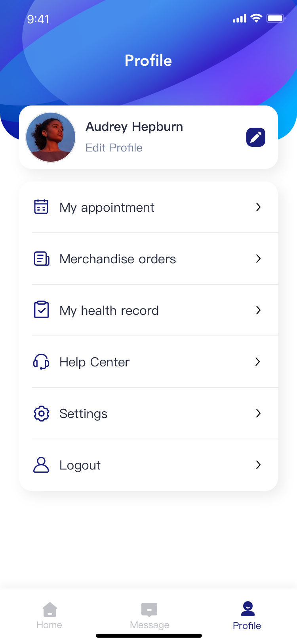Open My appointment chevron arrow

258,207
